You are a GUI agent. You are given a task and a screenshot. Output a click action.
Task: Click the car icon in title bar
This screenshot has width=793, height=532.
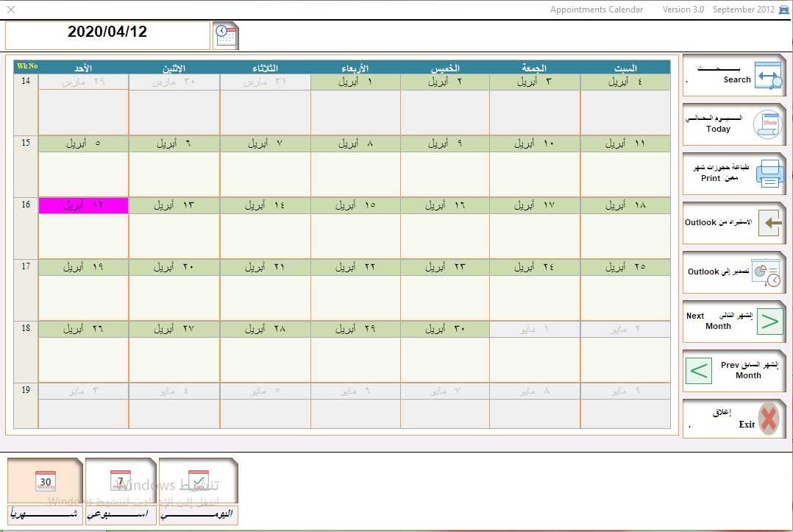click(784, 10)
